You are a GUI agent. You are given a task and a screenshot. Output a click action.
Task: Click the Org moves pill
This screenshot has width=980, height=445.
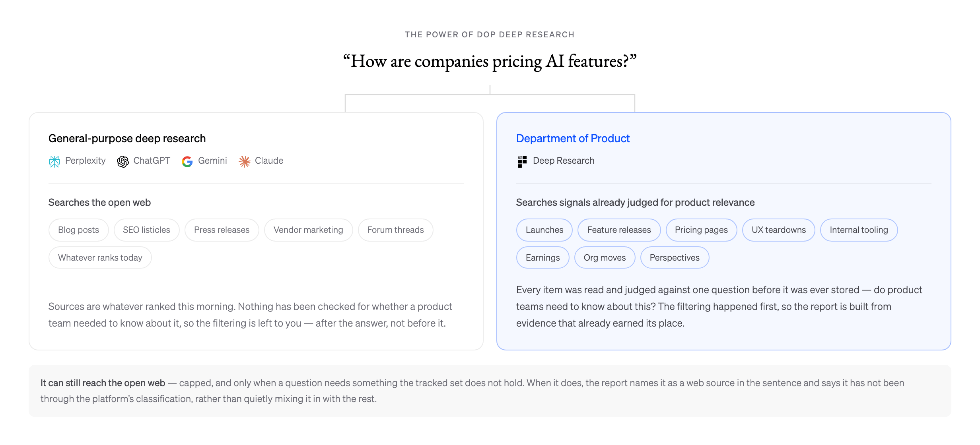point(605,258)
